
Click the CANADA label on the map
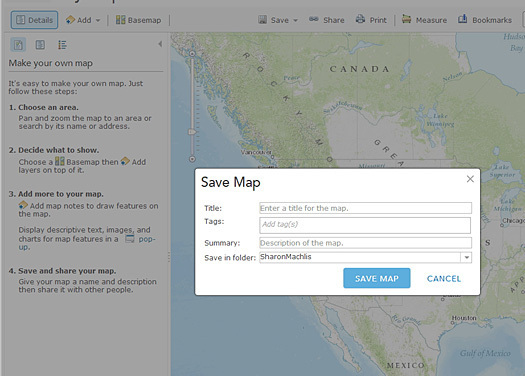point(360,69)
